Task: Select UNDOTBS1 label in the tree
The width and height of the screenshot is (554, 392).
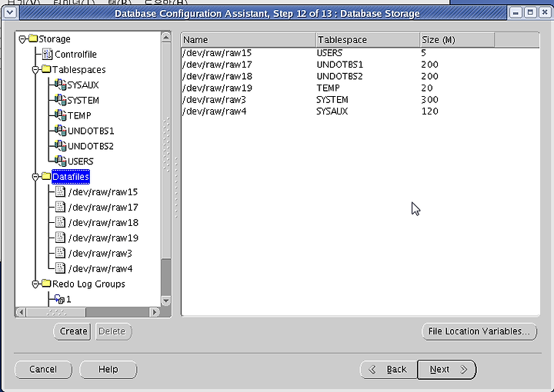Action: click(91, 131)
